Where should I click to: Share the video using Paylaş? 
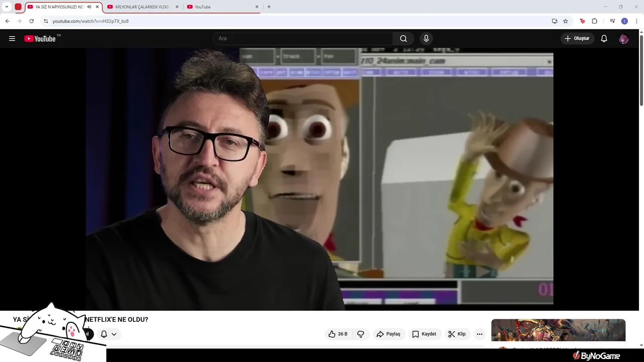[388, 334]
